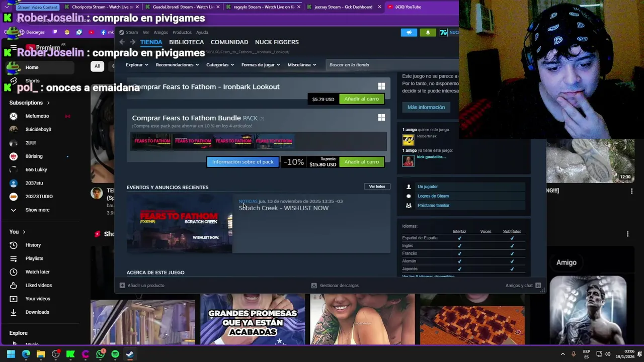Open Steam from the taskbar

click(130, 354)
